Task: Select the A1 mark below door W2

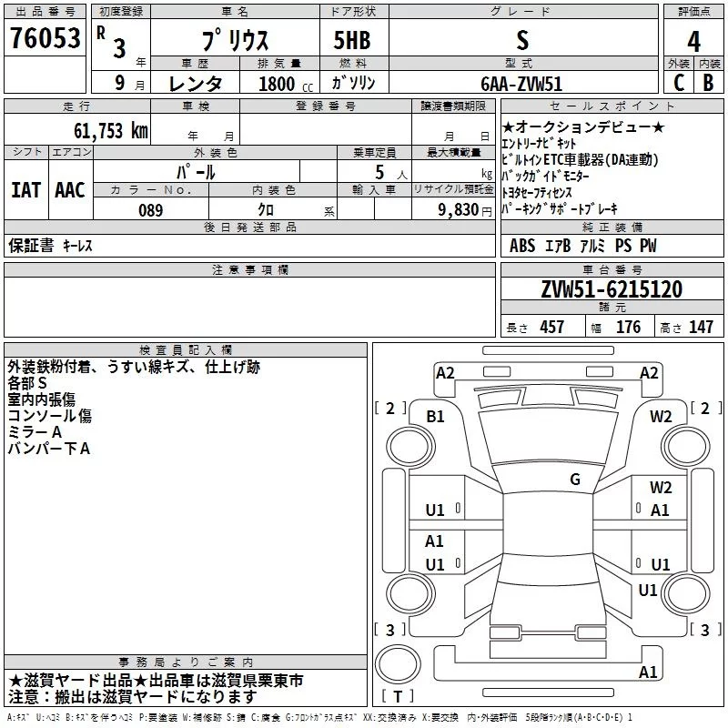Action: tap(660, 511)
